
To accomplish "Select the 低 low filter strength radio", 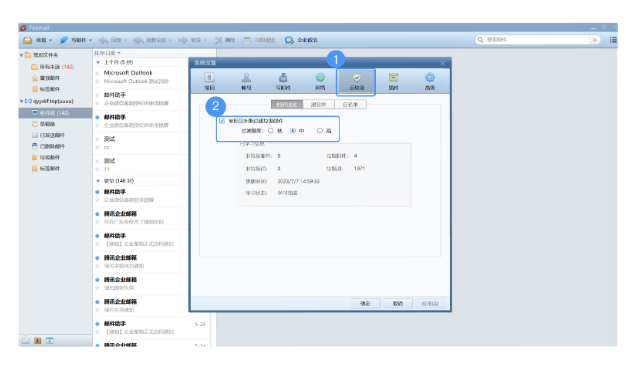I will click(x=271, y=131).
